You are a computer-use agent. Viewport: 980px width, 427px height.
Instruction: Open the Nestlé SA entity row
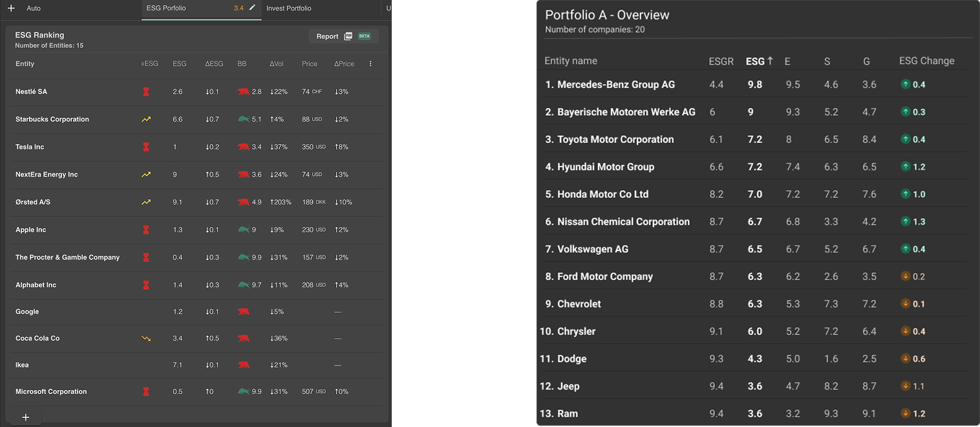(x=198, y=92)
